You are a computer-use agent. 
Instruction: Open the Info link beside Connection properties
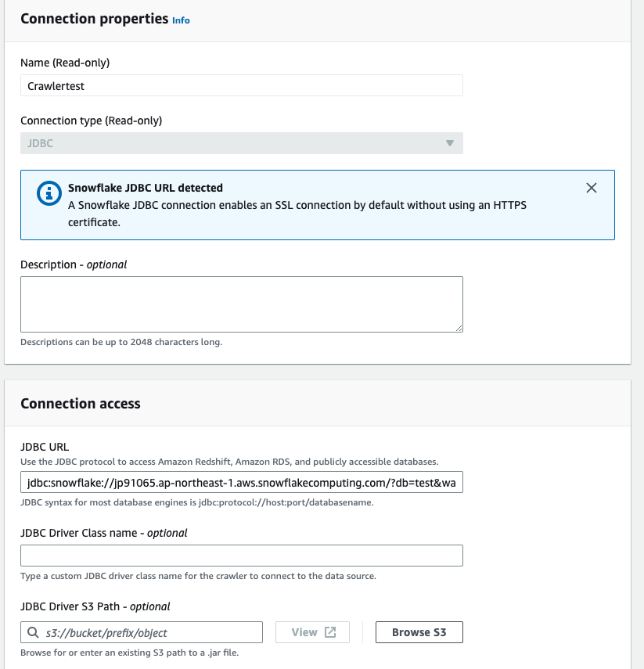pos(181,20)
